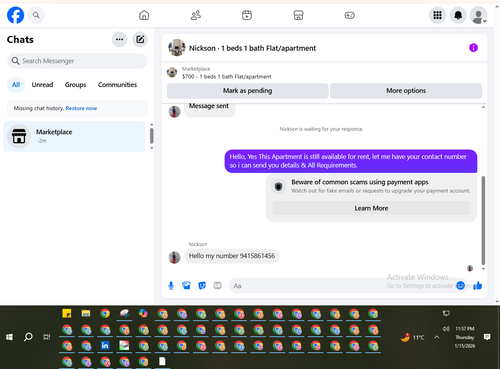Click the Aa message input field

click(x=347, y=286)
